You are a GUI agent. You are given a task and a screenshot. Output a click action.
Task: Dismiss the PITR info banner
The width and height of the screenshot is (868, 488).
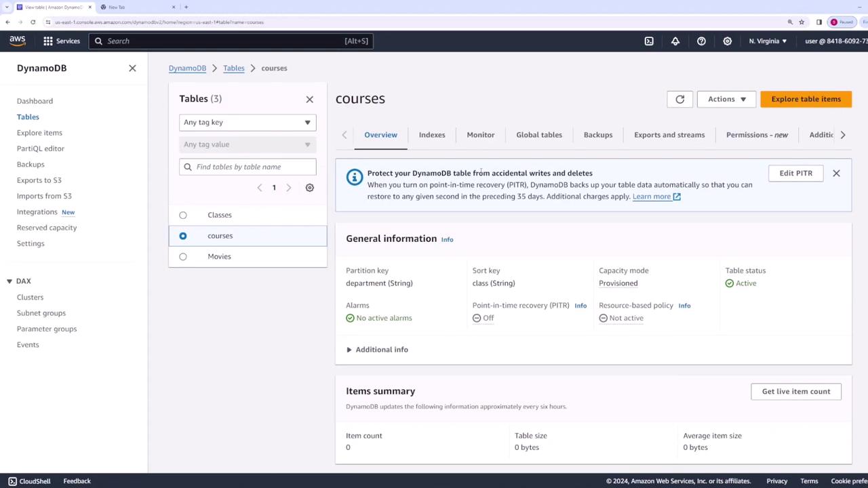836,173
